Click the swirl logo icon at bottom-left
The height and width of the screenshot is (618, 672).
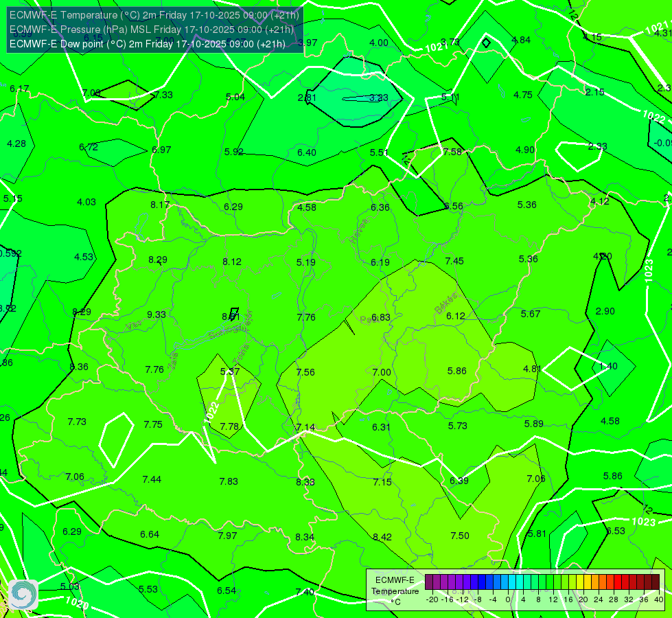[x=23, y=594]
